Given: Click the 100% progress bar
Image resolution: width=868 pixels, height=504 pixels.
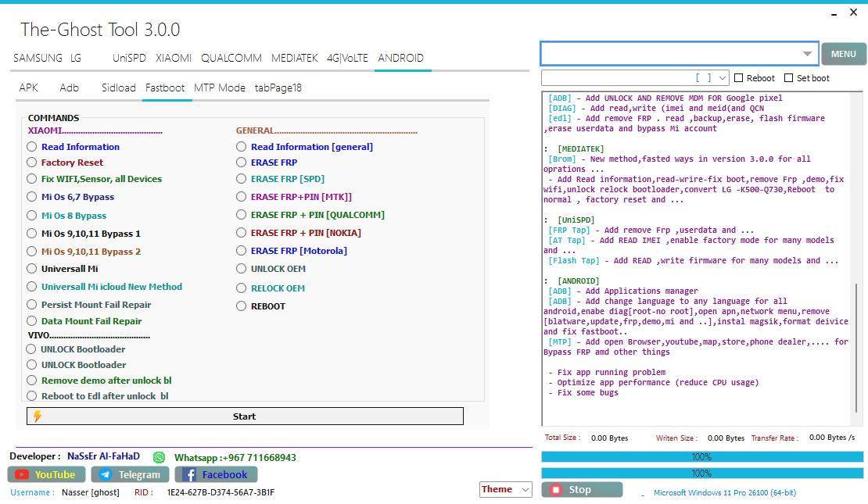Looking at the screenshot, I should pos(701,456).
